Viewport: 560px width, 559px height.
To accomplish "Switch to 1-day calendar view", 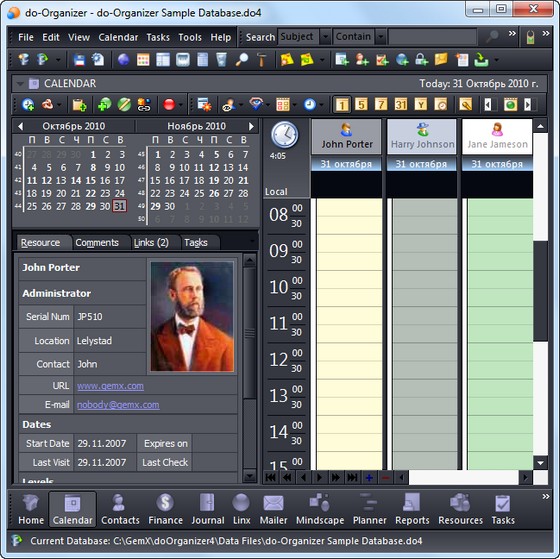I will [342, 105].
